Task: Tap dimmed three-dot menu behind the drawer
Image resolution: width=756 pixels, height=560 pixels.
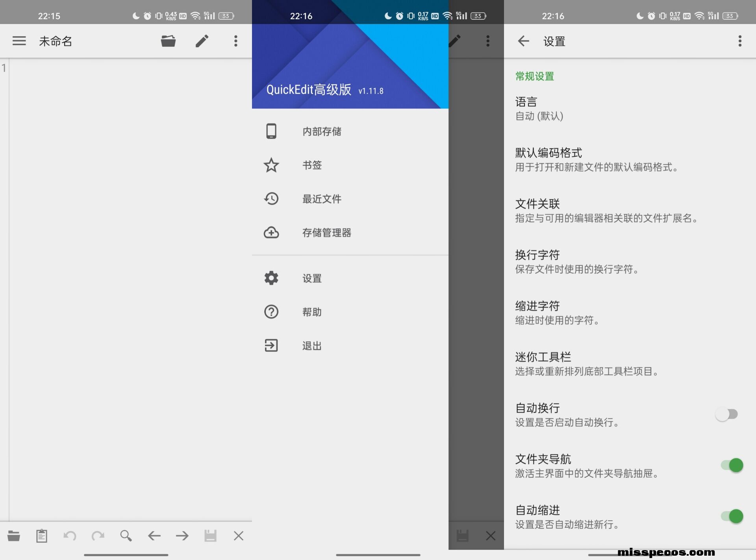Action: [488, 41]
